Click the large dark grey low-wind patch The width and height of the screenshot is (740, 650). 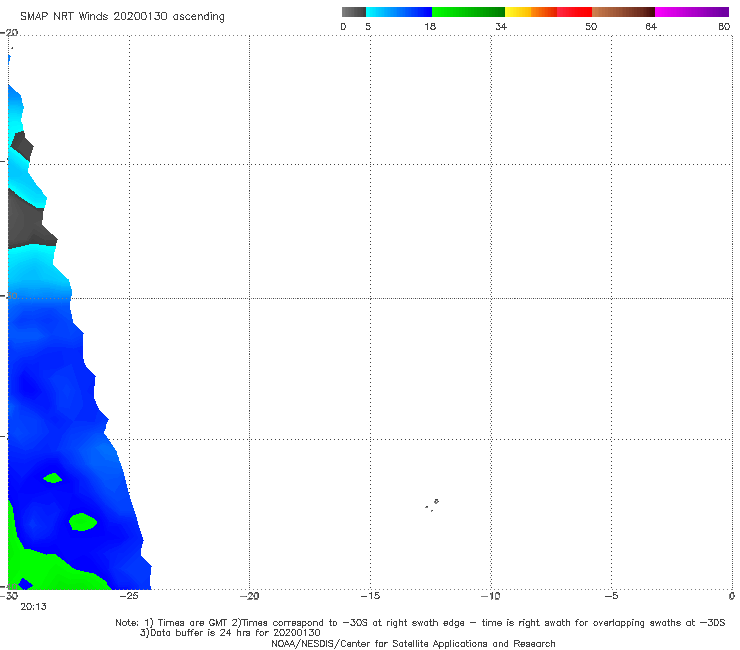(29, 222)
